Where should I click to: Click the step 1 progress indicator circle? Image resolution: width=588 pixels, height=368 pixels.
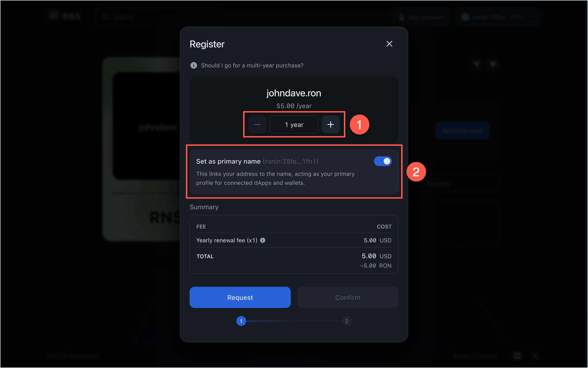tap(240, 321)
